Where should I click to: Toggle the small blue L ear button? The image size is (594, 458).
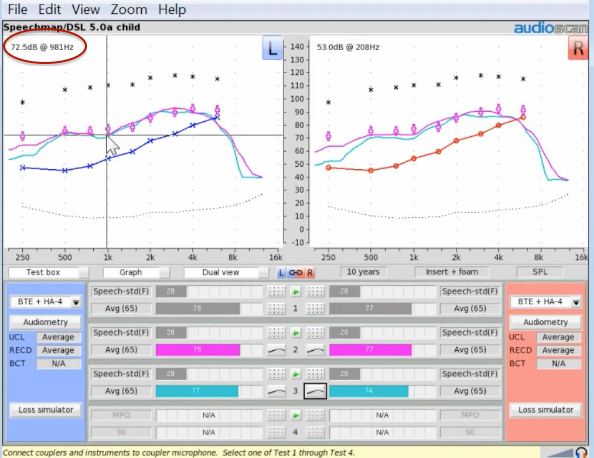(281, 273)
